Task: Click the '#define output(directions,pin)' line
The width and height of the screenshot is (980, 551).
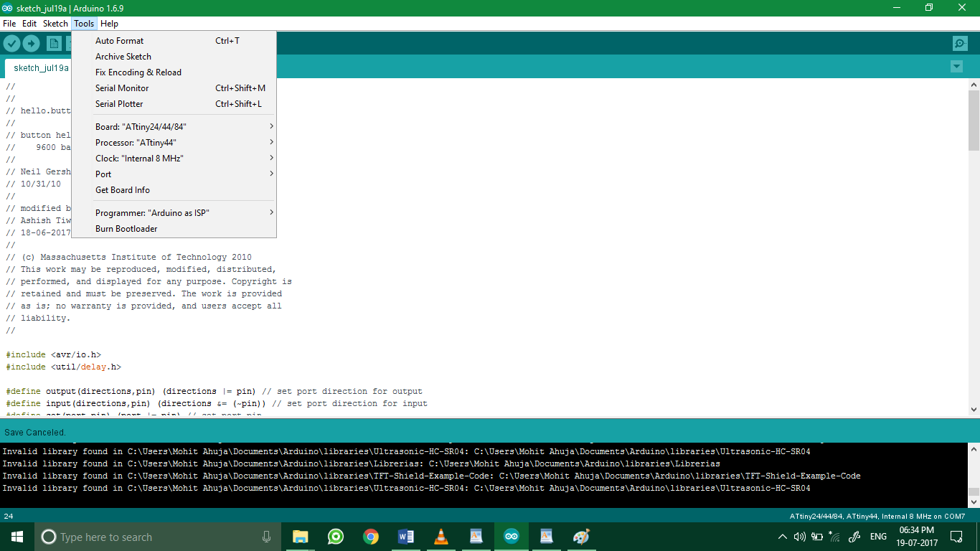Action: pos(214,391)
